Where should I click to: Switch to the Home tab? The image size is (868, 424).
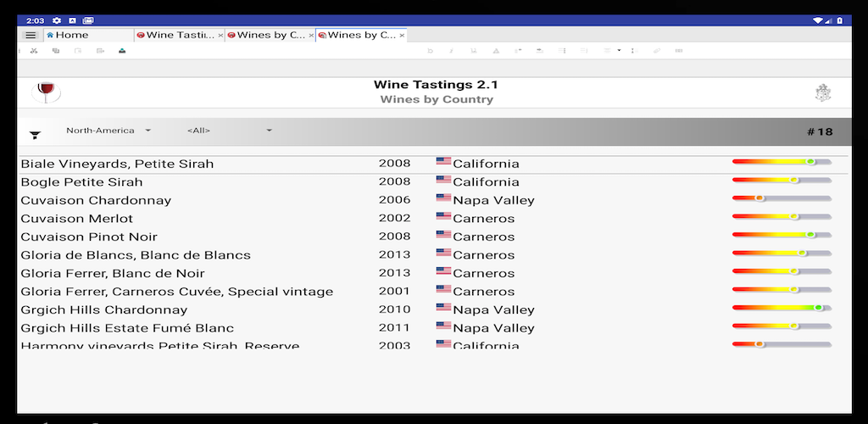click(88, 35)
